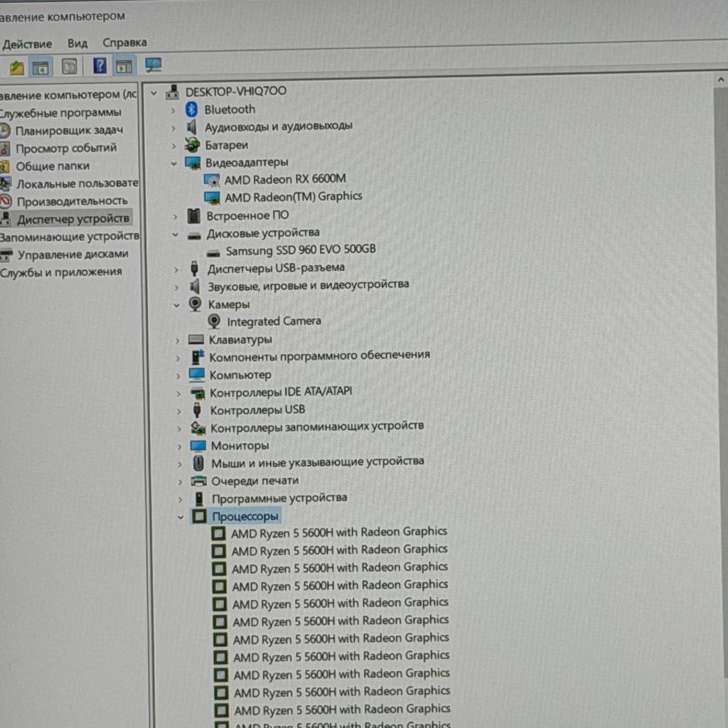Click the Мониторы monitor icon
Viewport: 728px width, 728px height.
[198, 446]
